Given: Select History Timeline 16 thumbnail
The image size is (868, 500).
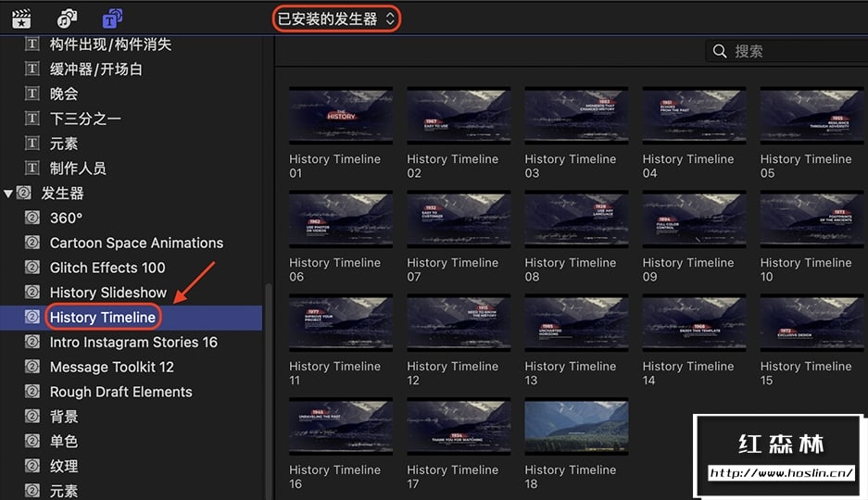Looking at the screenshot, I should [341, 427].
